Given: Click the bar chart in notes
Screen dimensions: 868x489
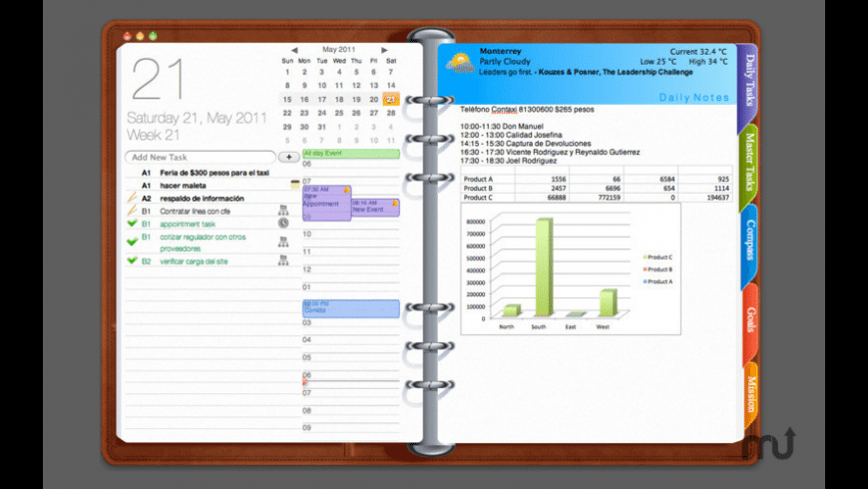Looking at the screenshot, I should 571,268.
